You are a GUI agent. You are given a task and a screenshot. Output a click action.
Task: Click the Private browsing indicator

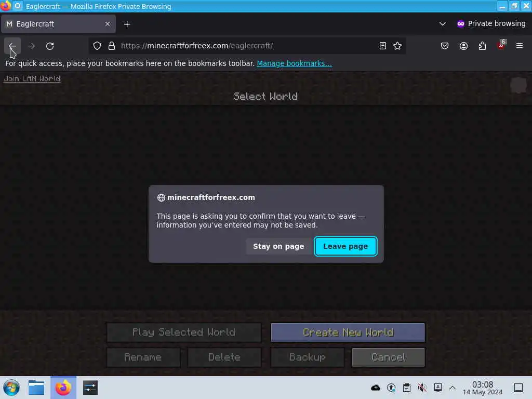491,24
